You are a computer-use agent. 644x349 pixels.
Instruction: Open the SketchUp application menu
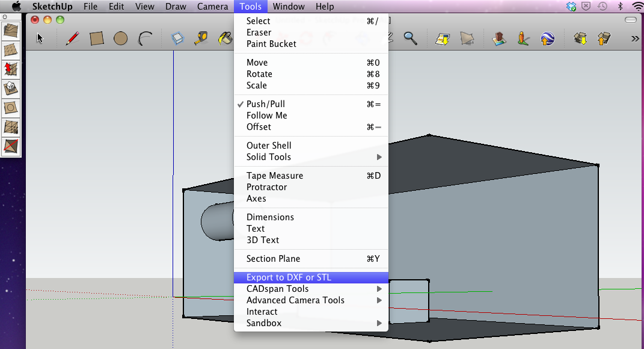tap(52, 7)
